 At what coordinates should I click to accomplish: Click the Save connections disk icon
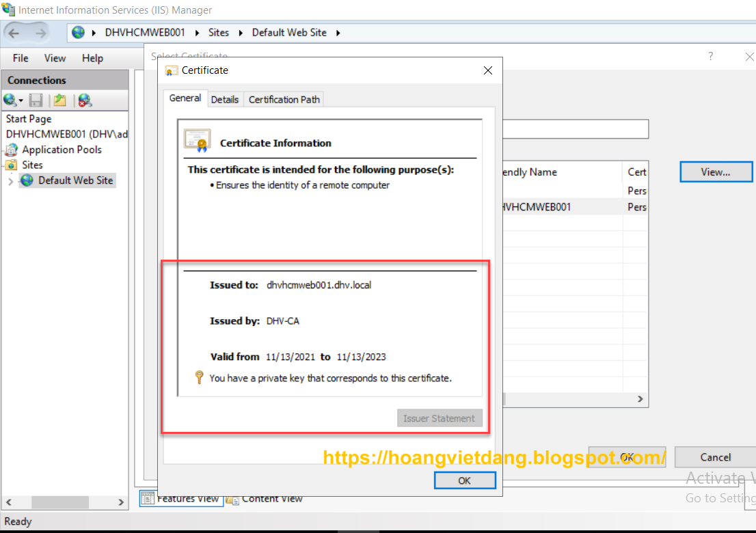(x=36, y=100)
